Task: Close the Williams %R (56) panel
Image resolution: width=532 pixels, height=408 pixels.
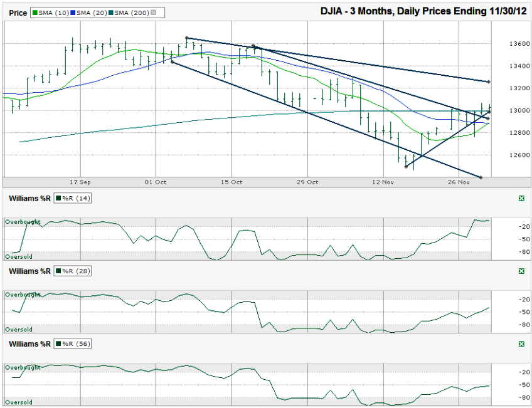Action: click(x=521, y=344)
